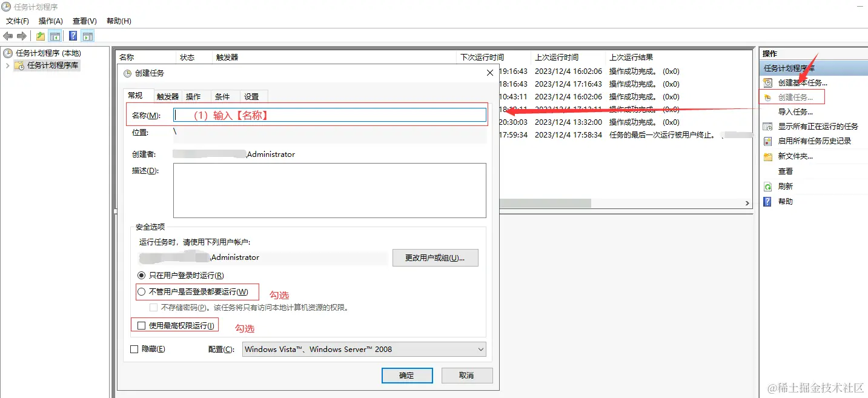Image resolution: width=868 pixels, height=398 pixels.
Task: Click 启用所有任务历史记录 action
Action: (815, 141)
